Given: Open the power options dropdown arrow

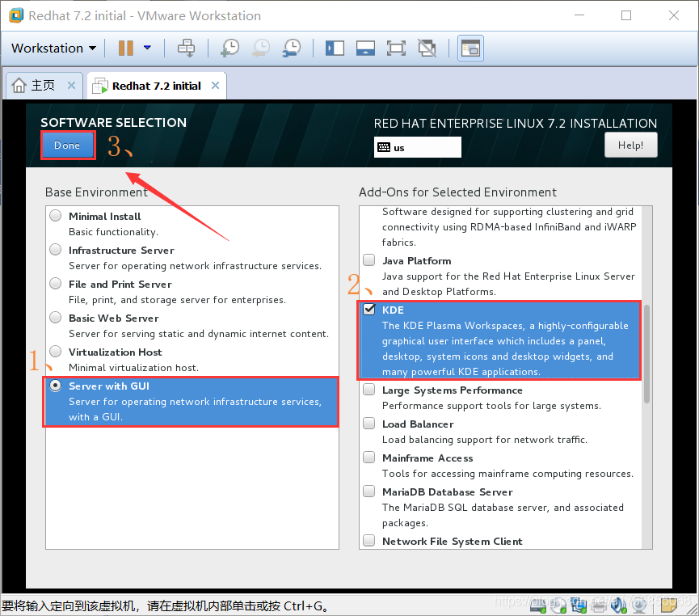Looking at the screenshot, I should coord(147,47).
